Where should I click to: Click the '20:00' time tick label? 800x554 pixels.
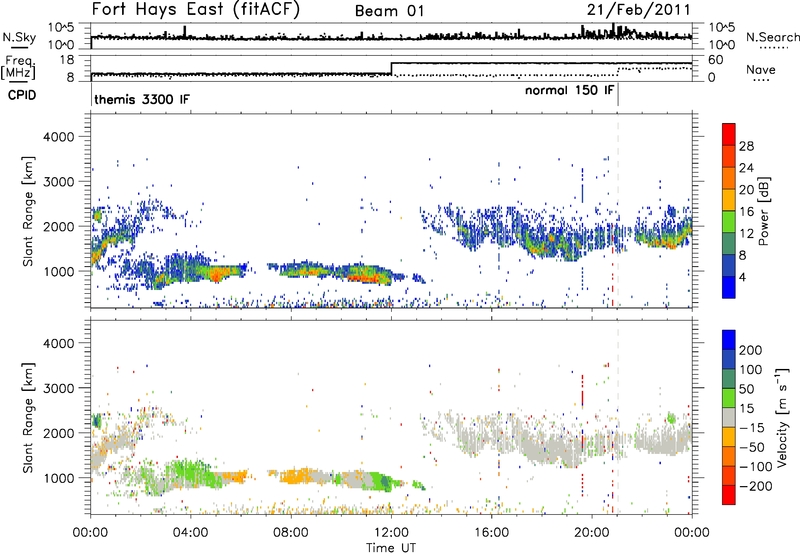tap(592, 533)
